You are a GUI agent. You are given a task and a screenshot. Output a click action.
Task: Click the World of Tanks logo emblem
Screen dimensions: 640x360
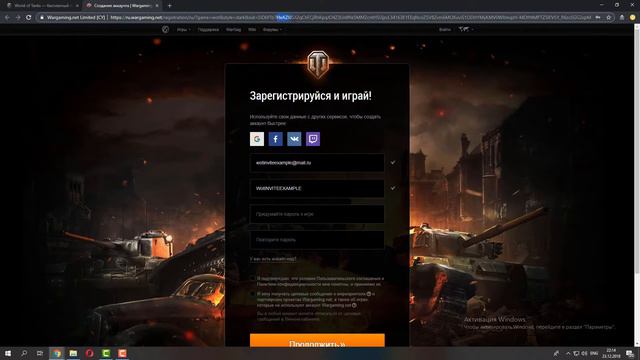pyautogui.click(x=317, y=64)
